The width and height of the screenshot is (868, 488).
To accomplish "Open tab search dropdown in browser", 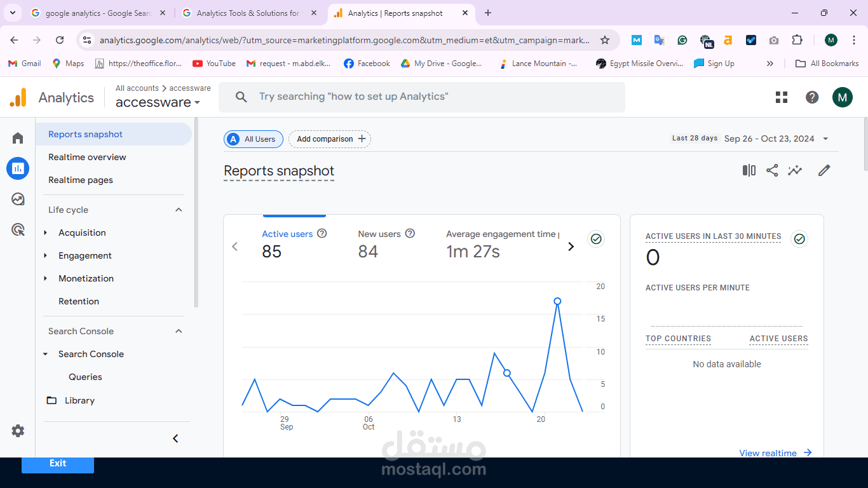I will point(12,13).
